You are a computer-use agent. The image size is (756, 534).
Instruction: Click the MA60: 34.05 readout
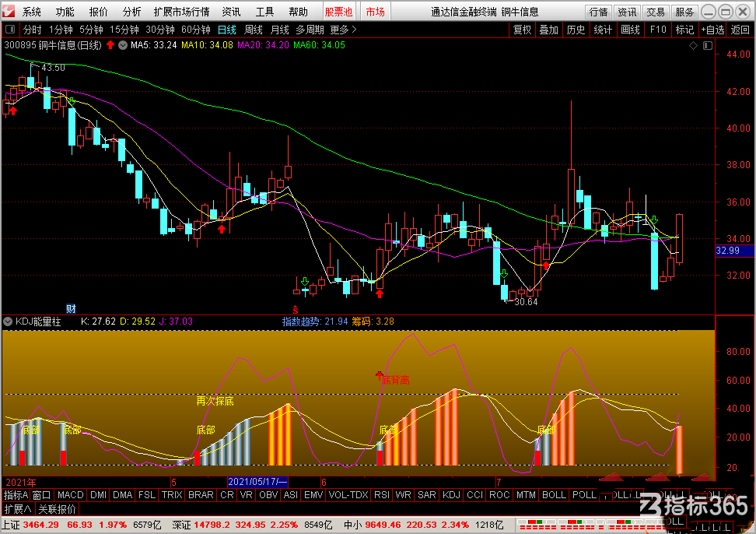coord(319,45)
